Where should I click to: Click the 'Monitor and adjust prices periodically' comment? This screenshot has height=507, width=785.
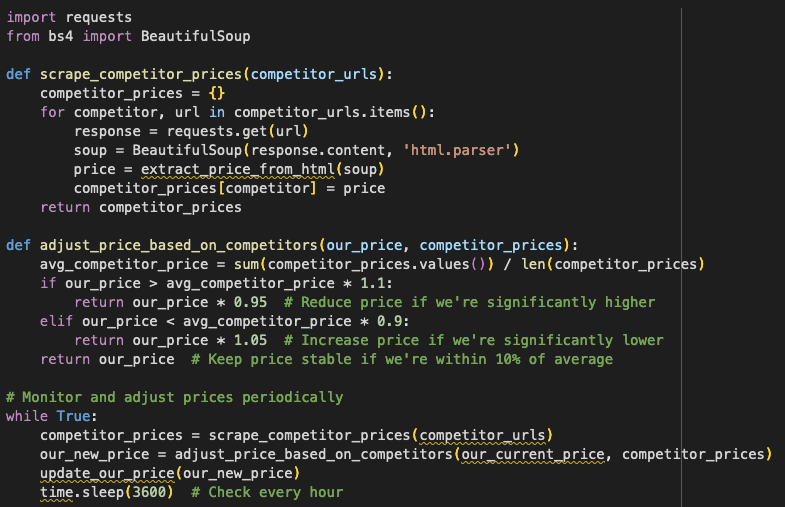(x=174, y=397)
